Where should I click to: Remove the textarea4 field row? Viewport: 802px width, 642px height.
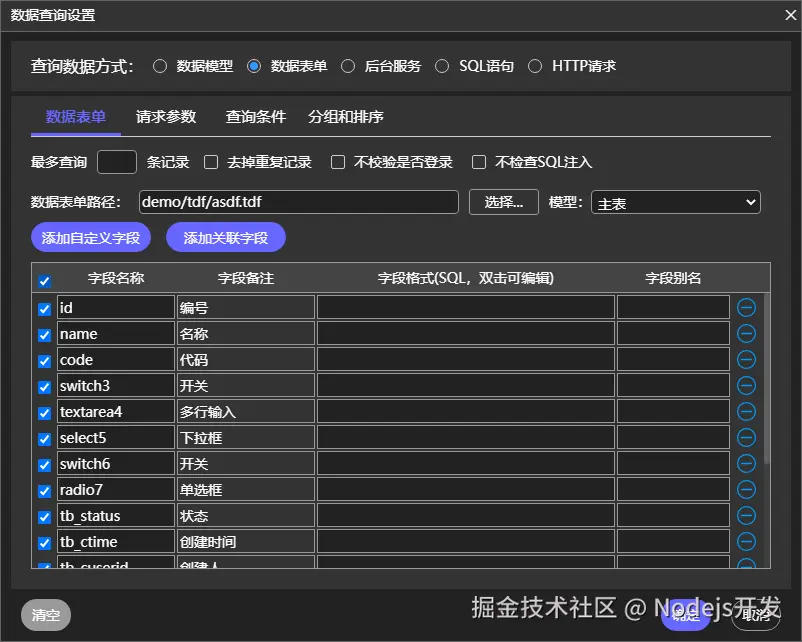pos(746,412)
